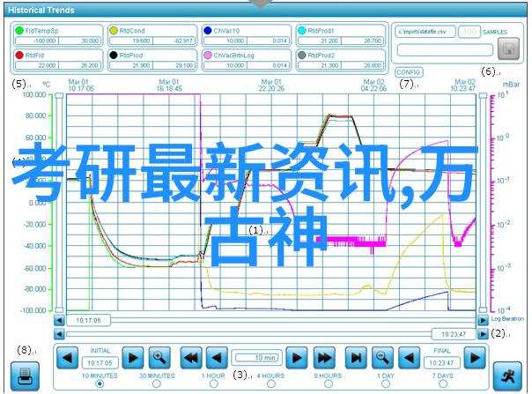Click the floppy disk save samples icon
This screenshot has width=532, height=394.
pos(508,48)
